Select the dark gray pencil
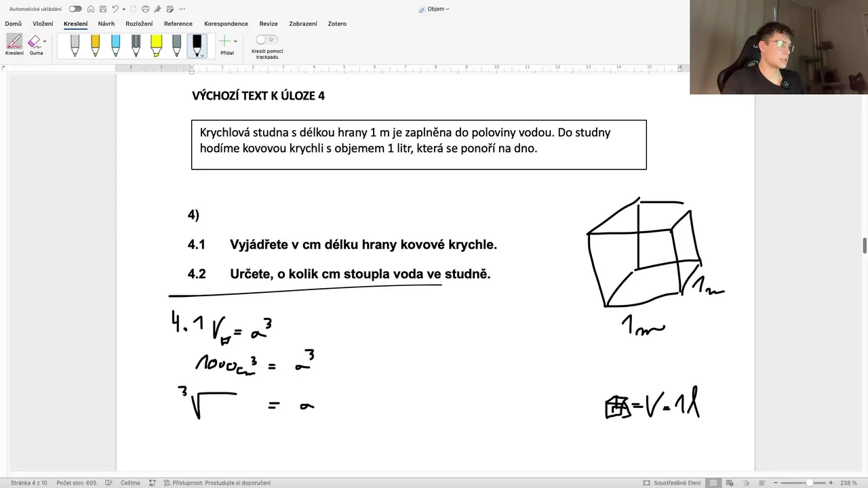The image size is (868, 488). 136,45
